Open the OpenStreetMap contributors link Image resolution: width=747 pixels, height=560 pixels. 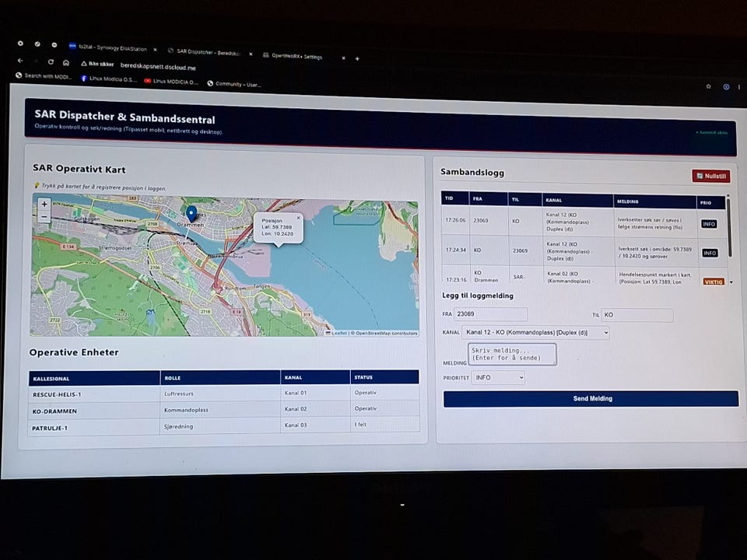[387, 334]
